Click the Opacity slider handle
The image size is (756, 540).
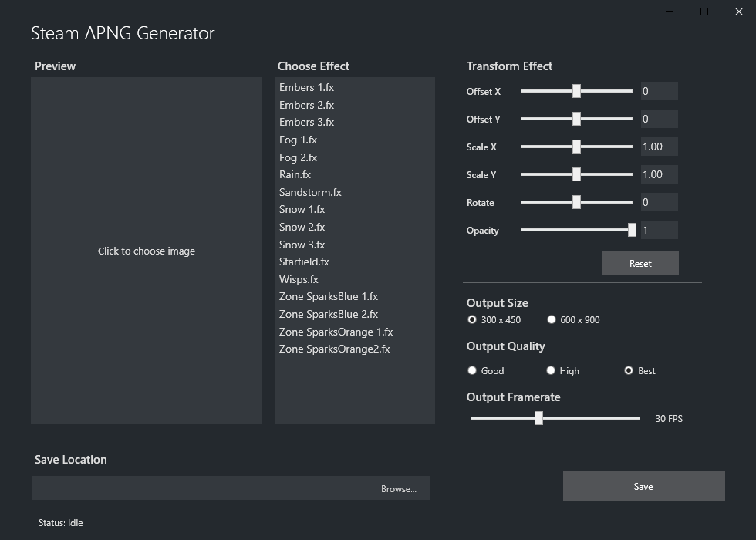[x=632, y=230]
